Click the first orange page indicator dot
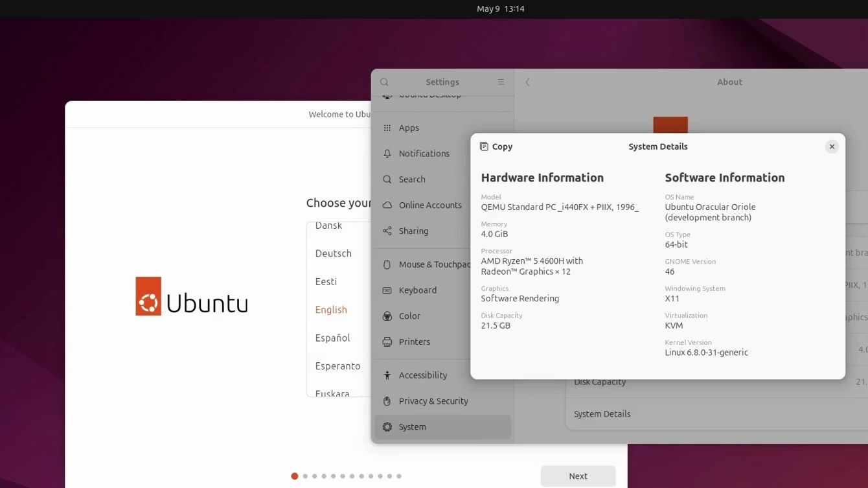The image size is (868, 488). (x=295, y=476)
